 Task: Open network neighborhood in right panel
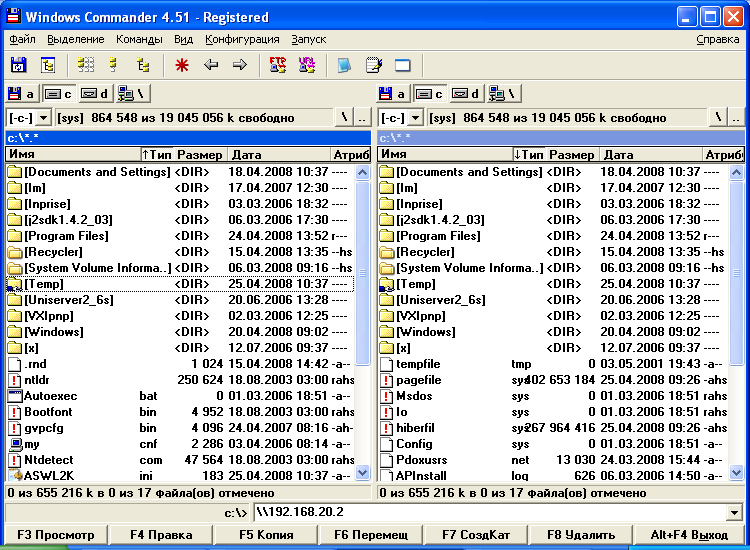(504, 94)
